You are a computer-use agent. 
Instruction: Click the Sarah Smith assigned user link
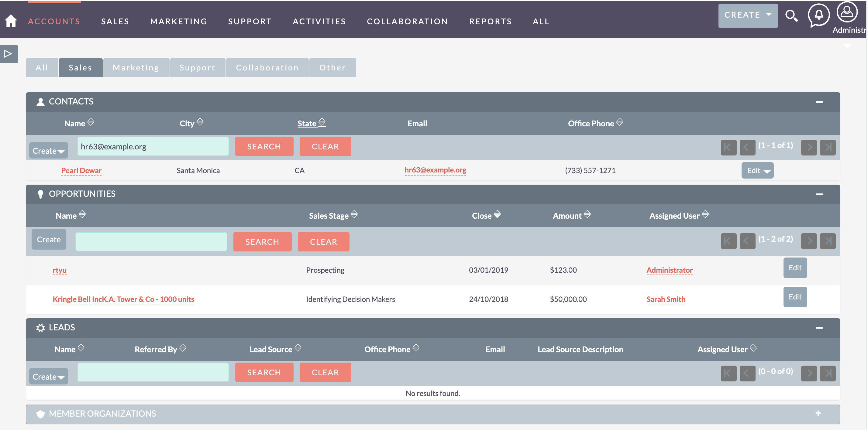click(665, 299)
